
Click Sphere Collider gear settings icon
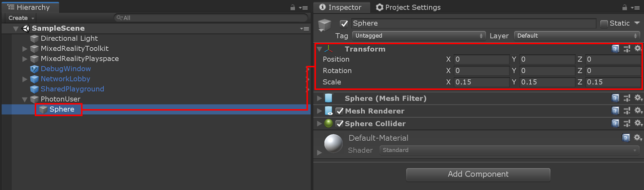coord(637,124)
